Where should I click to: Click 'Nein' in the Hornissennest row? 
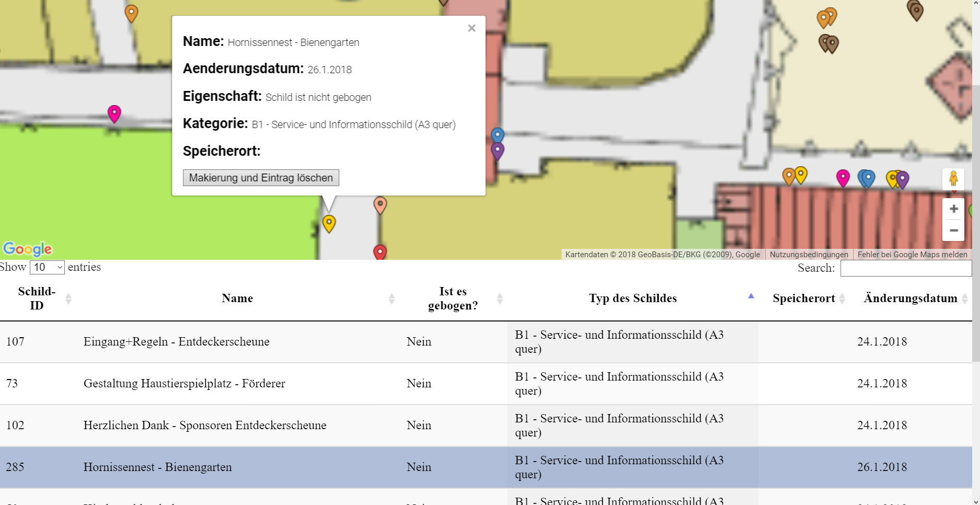pos(419,467)
